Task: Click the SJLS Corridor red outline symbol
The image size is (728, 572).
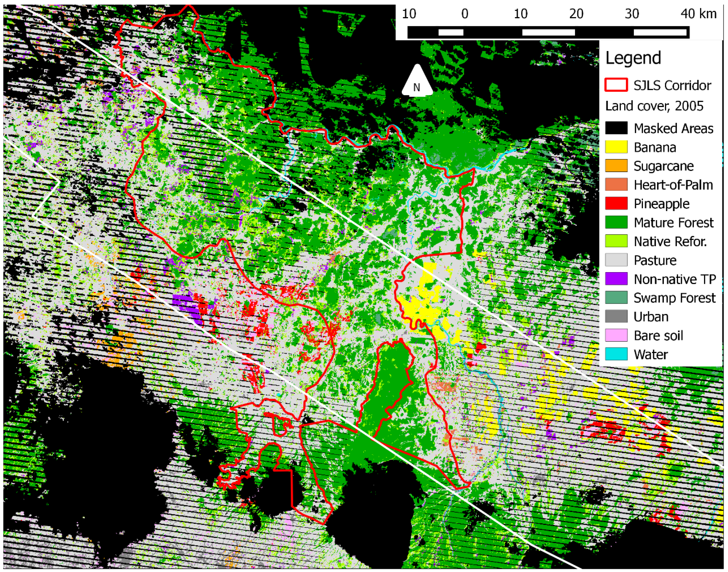Action: pyautogui.click(x=616, y=85)
